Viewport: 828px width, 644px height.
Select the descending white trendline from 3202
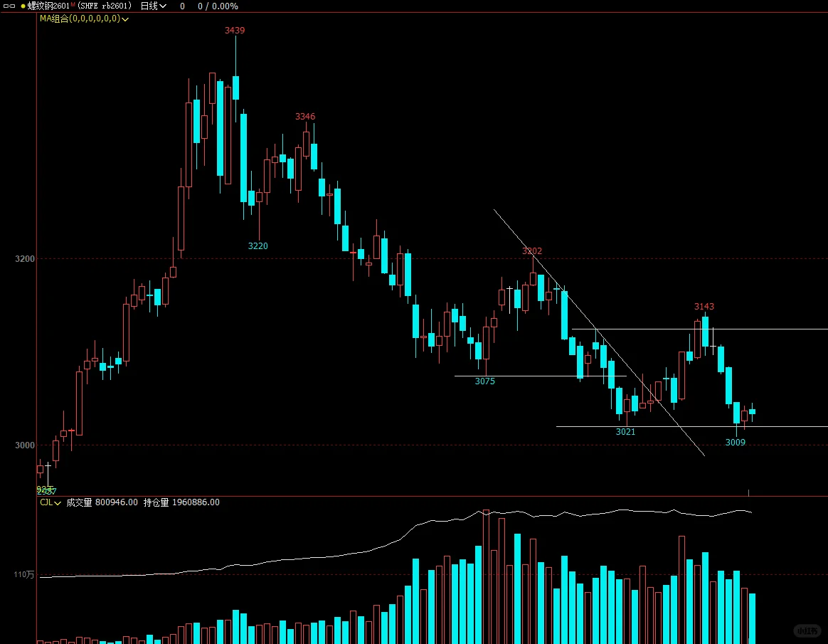(599, 332)
